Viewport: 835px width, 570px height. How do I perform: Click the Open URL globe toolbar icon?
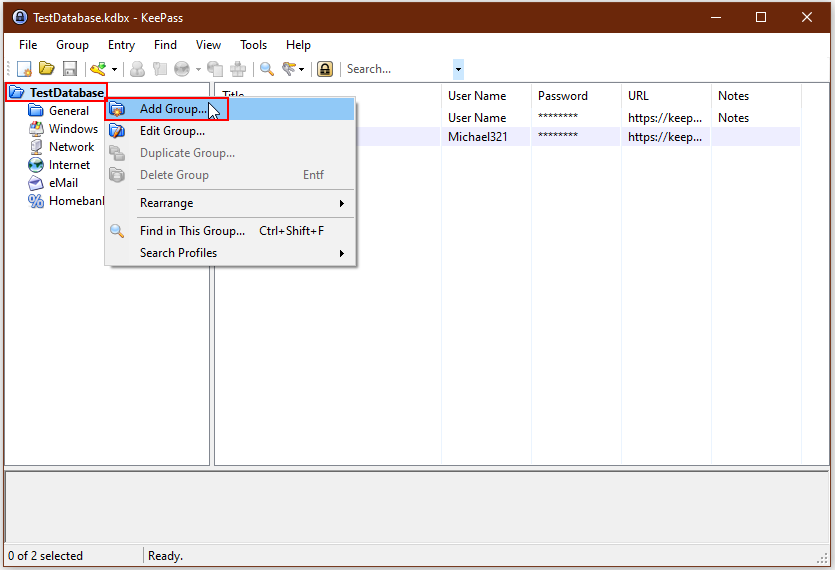point(182,69)
